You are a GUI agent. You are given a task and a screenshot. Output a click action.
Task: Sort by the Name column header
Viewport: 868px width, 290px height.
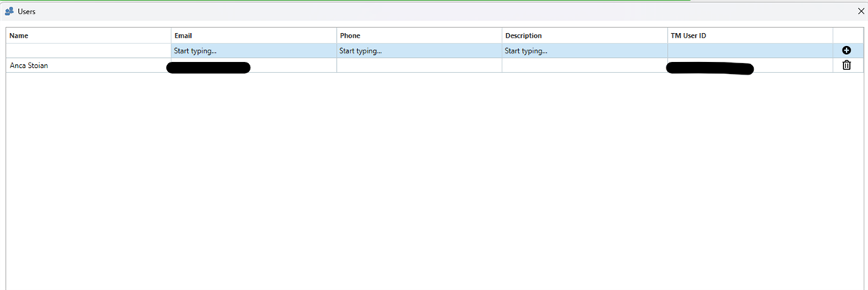click(89, 35)
